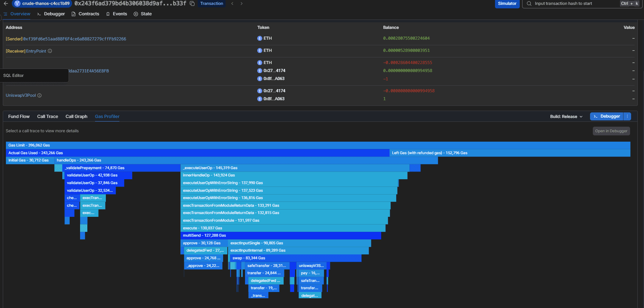Copy the transaction hash

(x=192, y=3)
